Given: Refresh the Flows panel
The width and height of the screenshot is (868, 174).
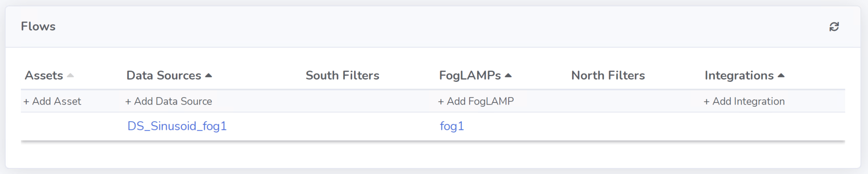Looking at the screenshot, I should click(834, 27).
